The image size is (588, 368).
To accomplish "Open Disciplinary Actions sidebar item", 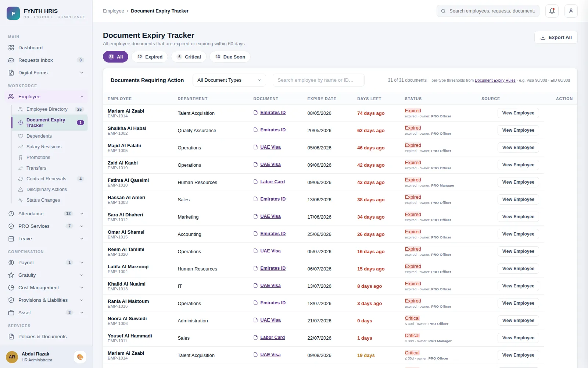I will (50, 190).
